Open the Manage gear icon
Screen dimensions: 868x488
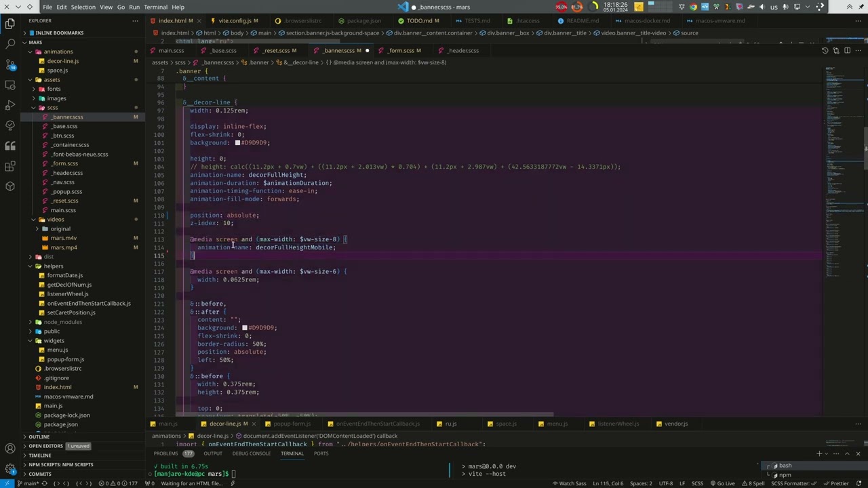10,468
